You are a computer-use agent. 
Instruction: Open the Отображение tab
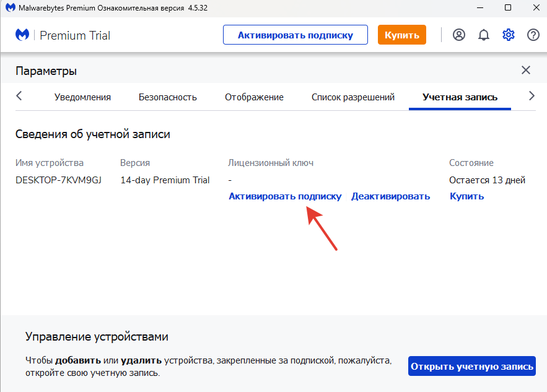pos(254,97)
